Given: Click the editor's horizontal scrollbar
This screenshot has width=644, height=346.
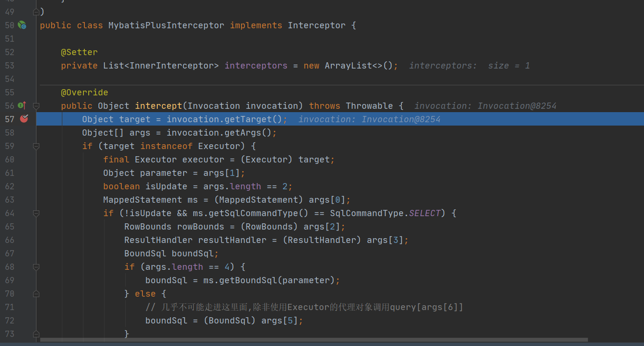Looking at the screenshot, I should click(x=314, y=340).
